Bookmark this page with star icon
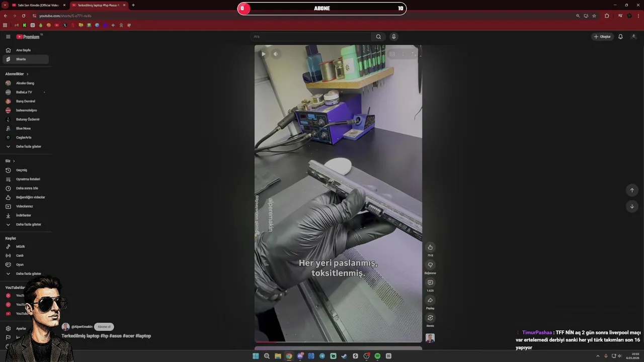644x362 pixels. point(594,16)
